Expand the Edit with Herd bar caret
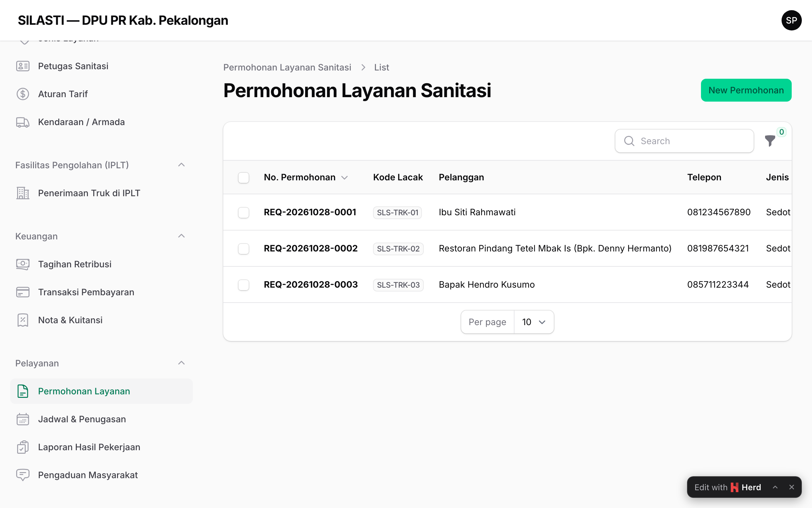The width and height of the screenshot is (812, 508). pyautogui.click(x=775, y=487)
